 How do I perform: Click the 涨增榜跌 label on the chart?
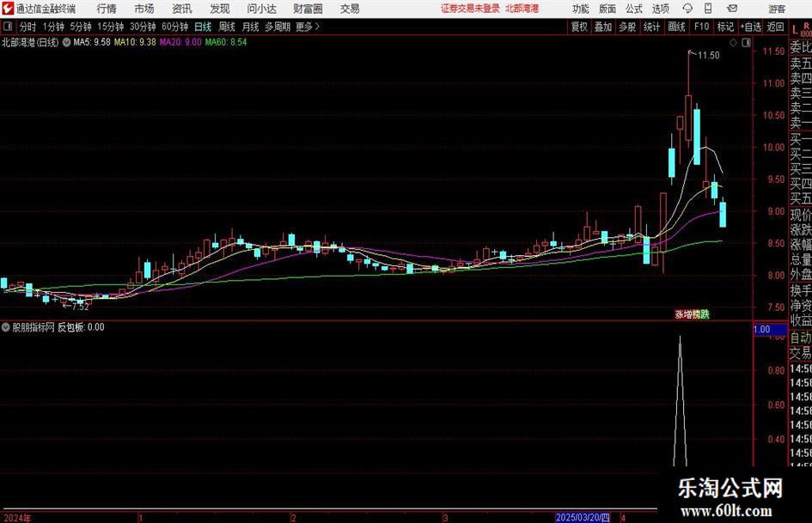click(x=692, y=313)
